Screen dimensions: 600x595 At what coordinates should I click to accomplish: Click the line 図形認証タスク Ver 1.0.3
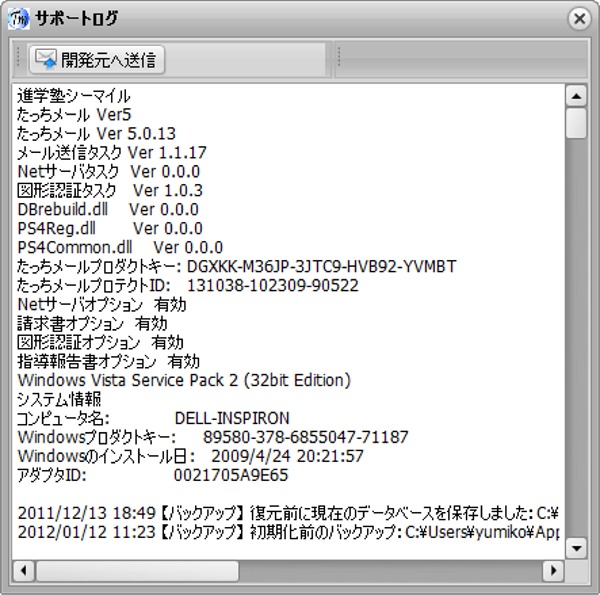(110, 191)
